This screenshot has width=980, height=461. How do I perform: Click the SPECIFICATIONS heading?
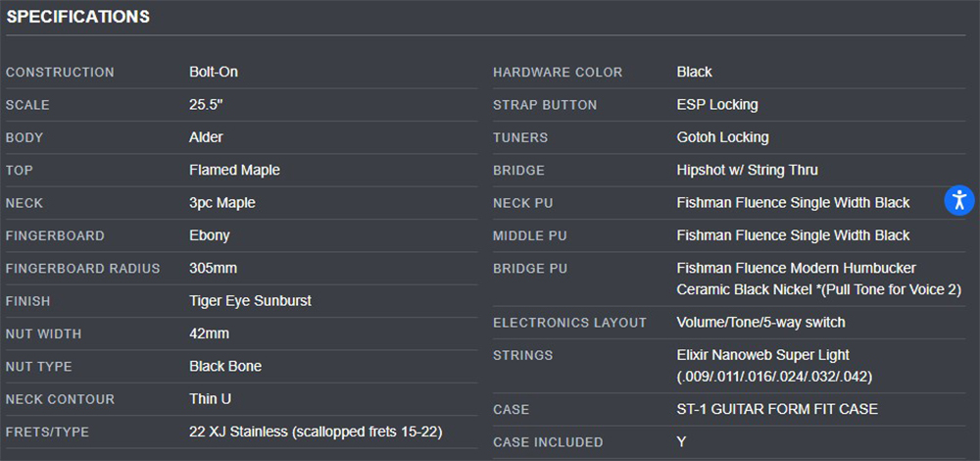click(78, 17)
